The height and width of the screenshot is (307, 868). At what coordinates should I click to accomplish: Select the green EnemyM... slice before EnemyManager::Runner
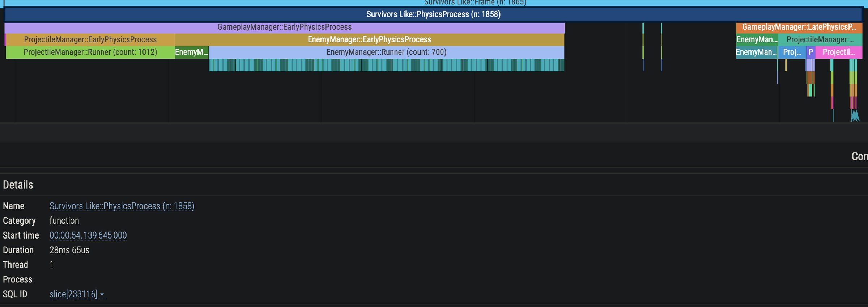click(x=192, y=52)
